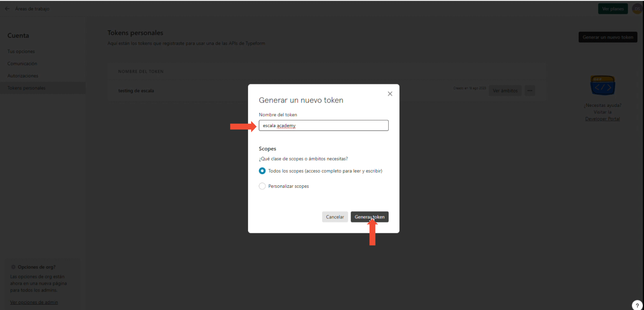Close the Generar un nuevo token dialog
Viewport: 644px width, 310px height.
[x=390, y=94]
